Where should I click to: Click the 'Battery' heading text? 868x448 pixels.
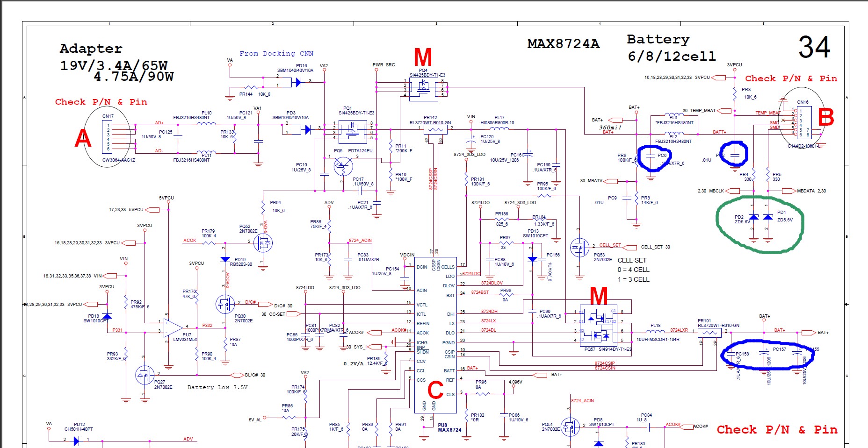click(x=658, y=40)
